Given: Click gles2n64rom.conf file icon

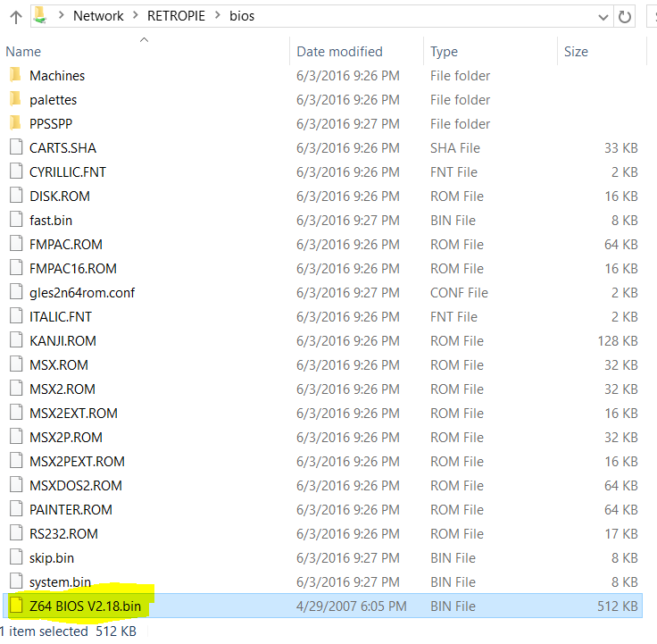Looking at the screenshot, I should (x=16, y=292).
